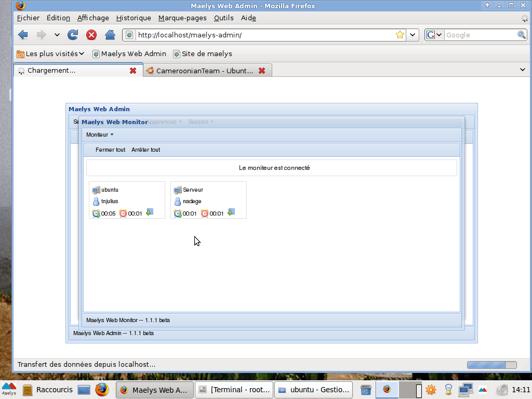Click the search magnifier icon
Screen dimensions: 532x399
coord(522,35)
